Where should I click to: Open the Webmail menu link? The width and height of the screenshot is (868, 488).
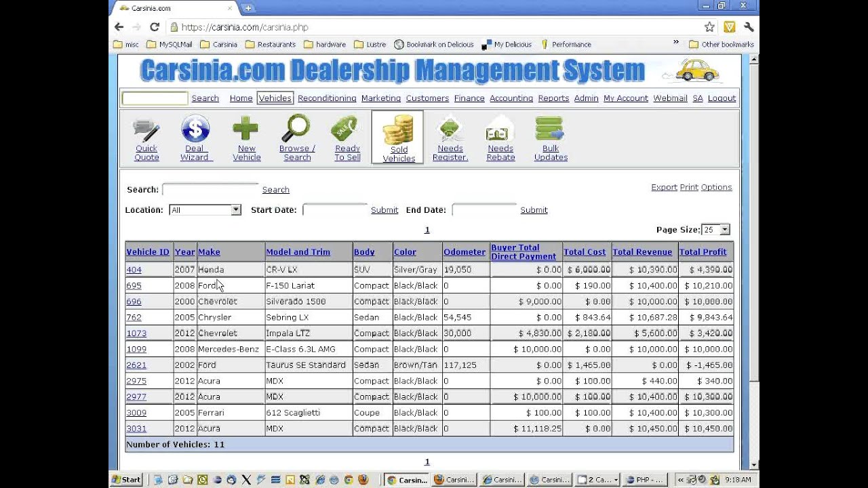point(670,98)
